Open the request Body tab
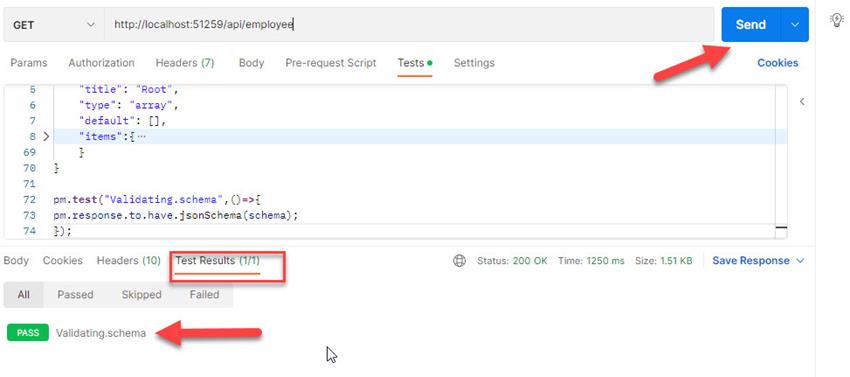This screenshot has height=377, width=850. pyautogui.click(x=252, y=63)
